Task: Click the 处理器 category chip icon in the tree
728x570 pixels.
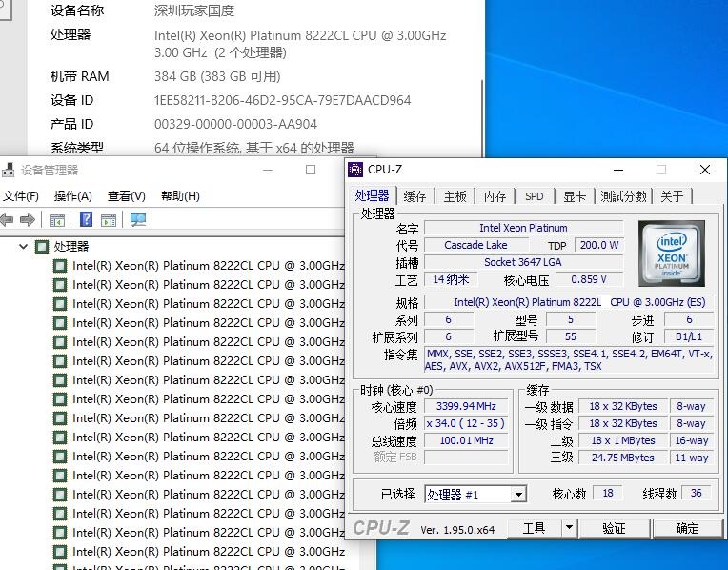Action: pos(42,246)
